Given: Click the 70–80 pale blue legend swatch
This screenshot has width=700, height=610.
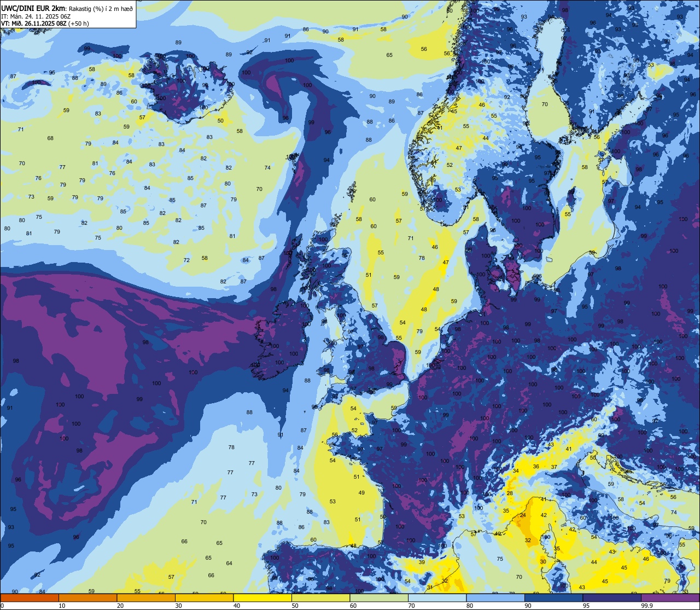Looking at the screenshot, I should [x=437, y=597].
